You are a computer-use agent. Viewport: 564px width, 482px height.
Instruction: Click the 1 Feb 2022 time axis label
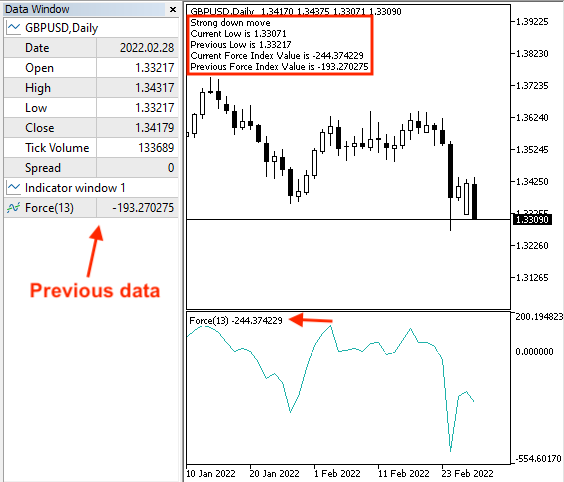click(x=337, y=473)
